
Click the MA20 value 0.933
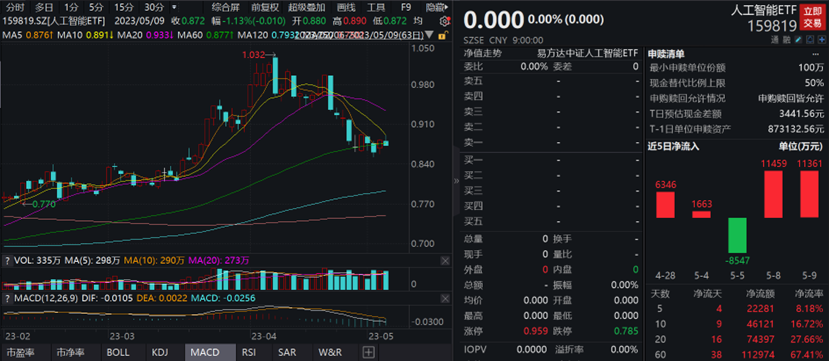click(x=160, y=35)
